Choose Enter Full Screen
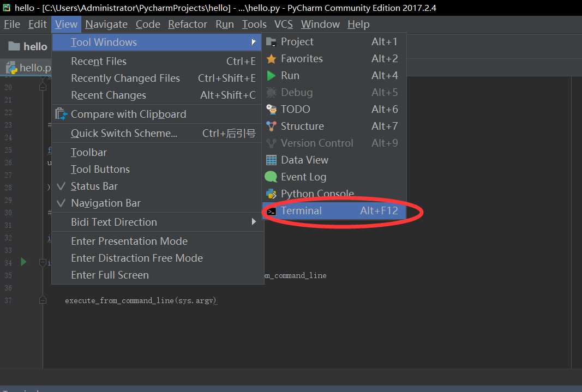 point(157,275)
